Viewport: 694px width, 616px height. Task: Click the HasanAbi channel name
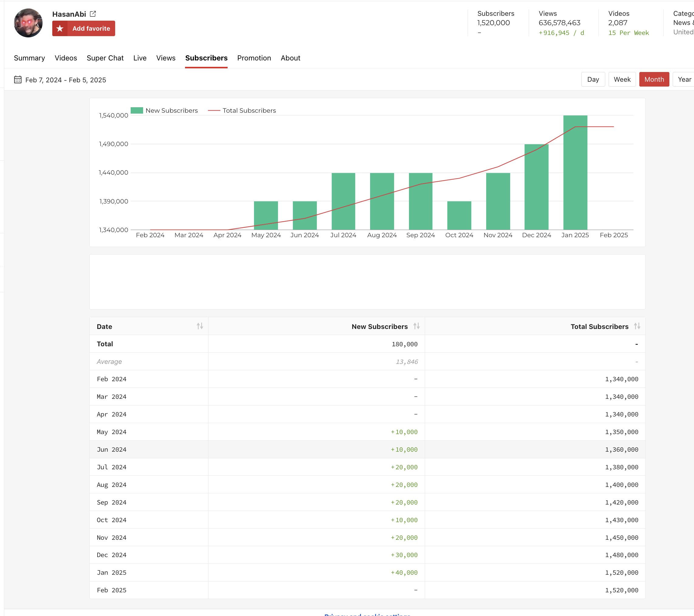point(69,14)
